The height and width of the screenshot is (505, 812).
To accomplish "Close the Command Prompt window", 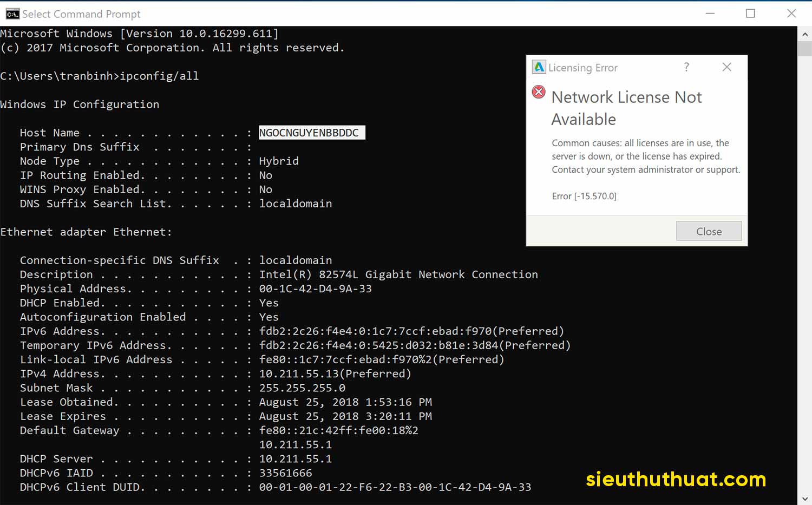I will tap(791, 14).
